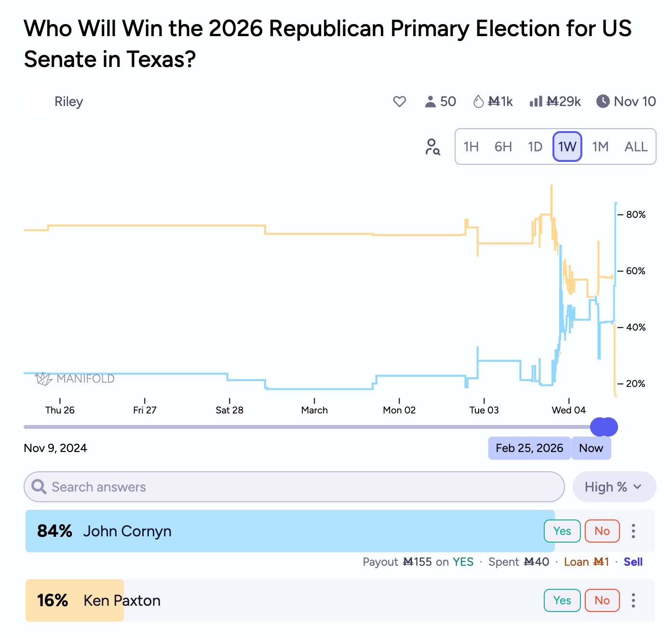The image size is (672, 638).
Task: Open John Cornyn's three-dot options menu
Action: (x=633, y=531)
